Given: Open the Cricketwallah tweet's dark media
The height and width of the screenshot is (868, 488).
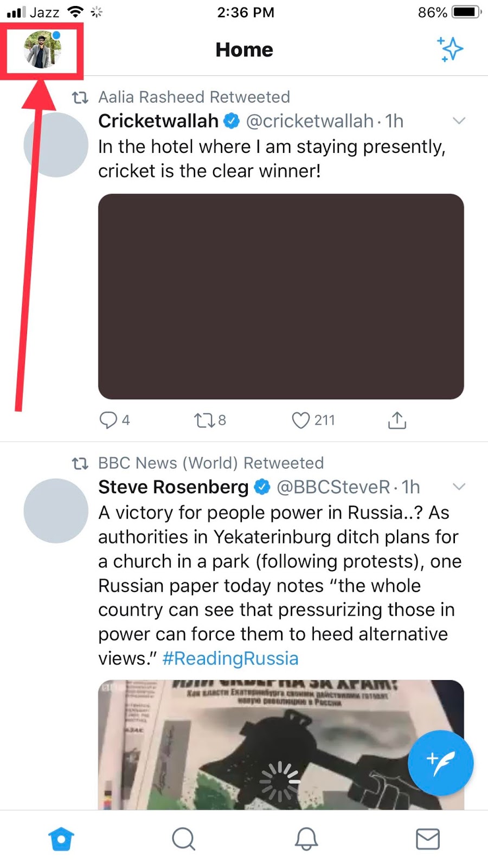Looking at the screenshot, I should click(281, 296).
